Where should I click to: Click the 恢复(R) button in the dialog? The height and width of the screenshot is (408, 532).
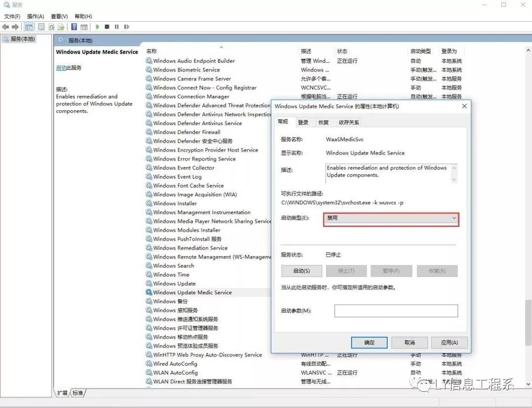click(x=437, y=271)
